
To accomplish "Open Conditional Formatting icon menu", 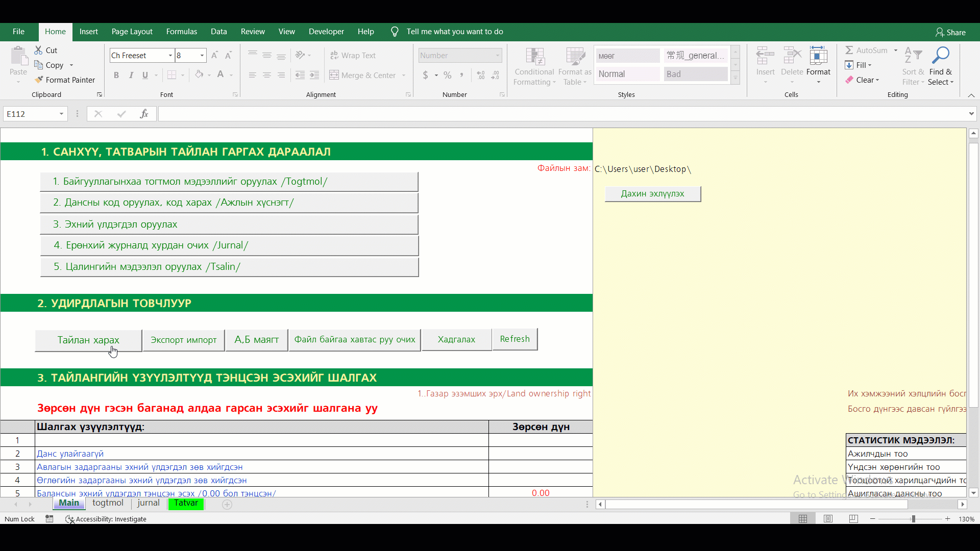I will (534, 58).
